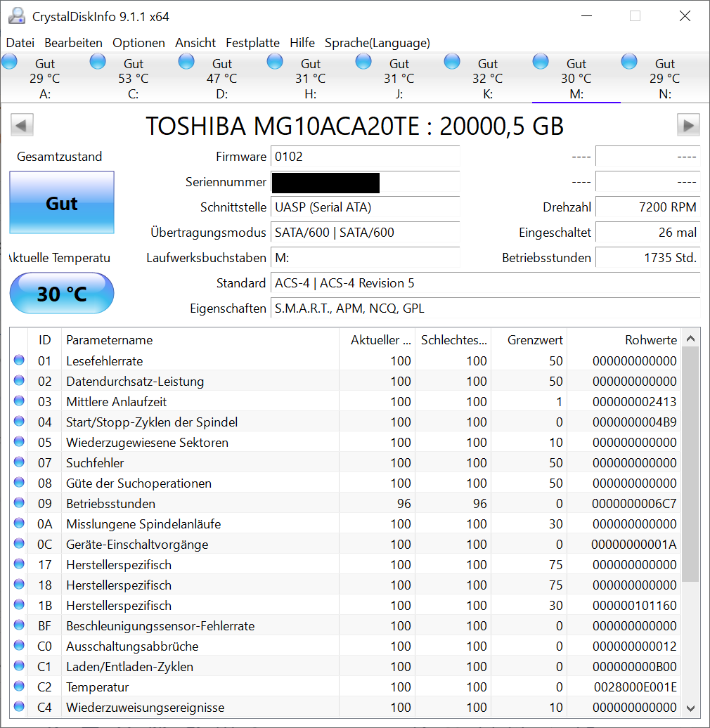Select Herstellerspezifisch row with ID 18
The height and width of the screenshot is (728, 710).
(345, 585)
